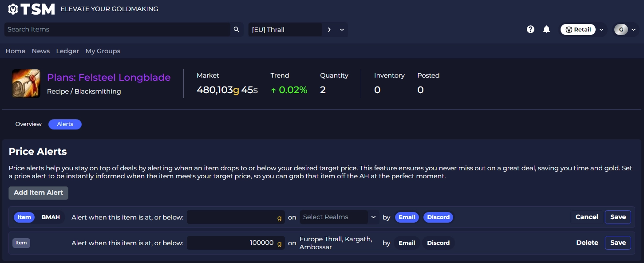Click the Felsteel Longblade item thumbnail
Screen dimensions: 644x263
pos(27,83)
